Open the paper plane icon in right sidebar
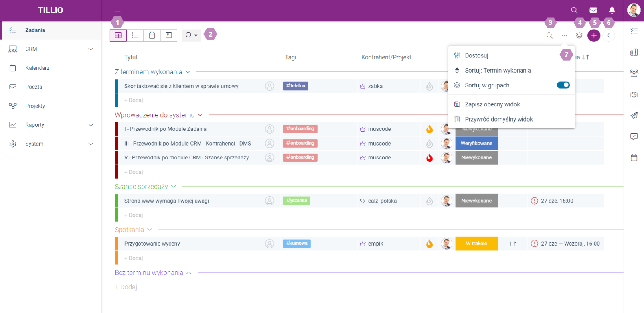The image size is (644, 313). tap(634, 115)
